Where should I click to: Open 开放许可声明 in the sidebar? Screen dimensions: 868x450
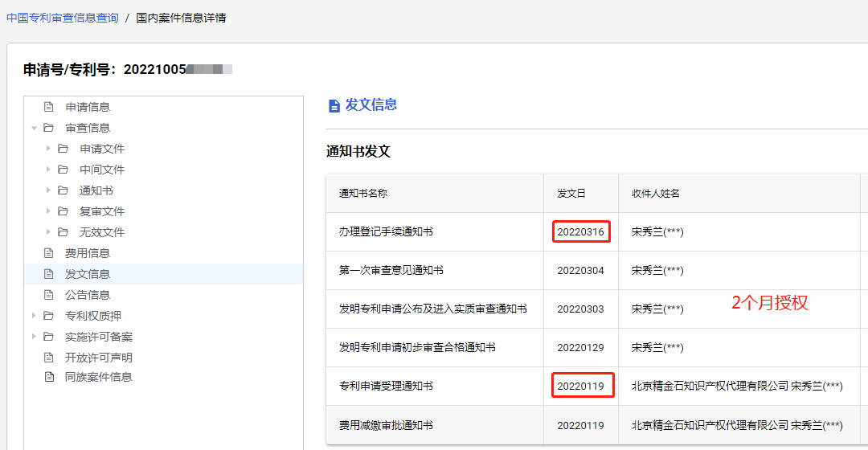click(x=99, y=358)
